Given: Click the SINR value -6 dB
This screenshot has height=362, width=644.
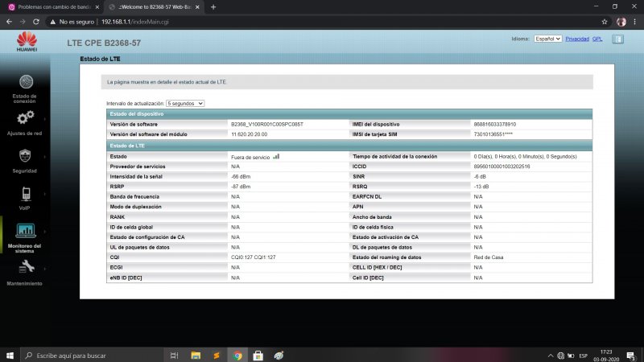Looking at the screenshot, I should (479, 176).
